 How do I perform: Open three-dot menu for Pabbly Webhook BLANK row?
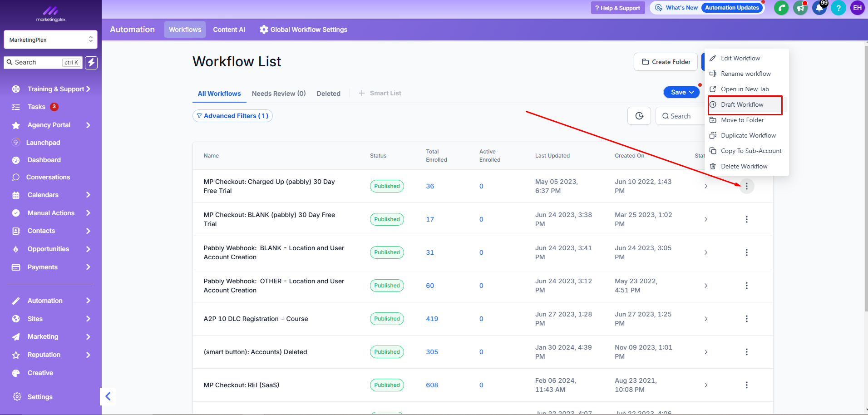pyautogui.click(x=746, y=252)
